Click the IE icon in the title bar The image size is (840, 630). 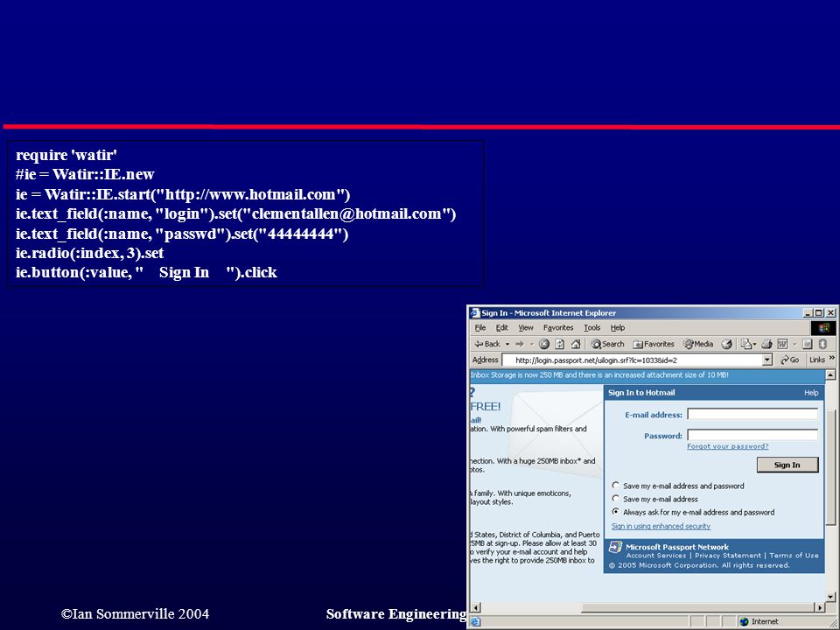coord(474,313)
